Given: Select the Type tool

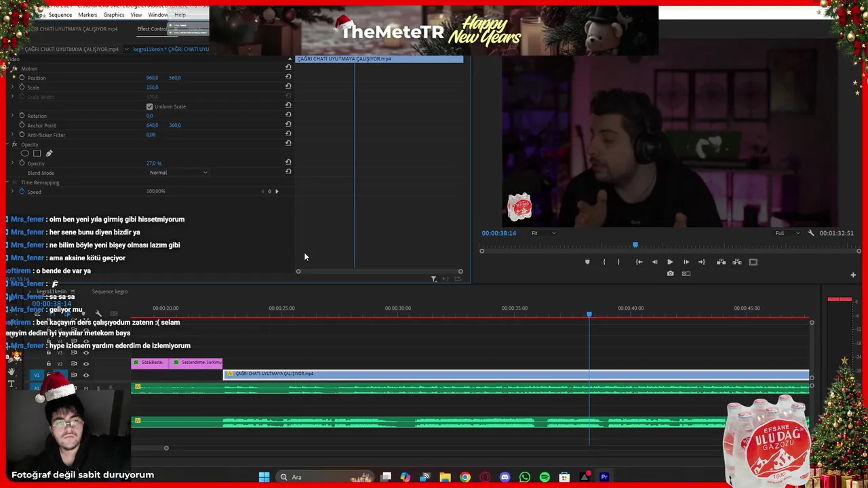Looking at the screenshot, I should point(11,384).
